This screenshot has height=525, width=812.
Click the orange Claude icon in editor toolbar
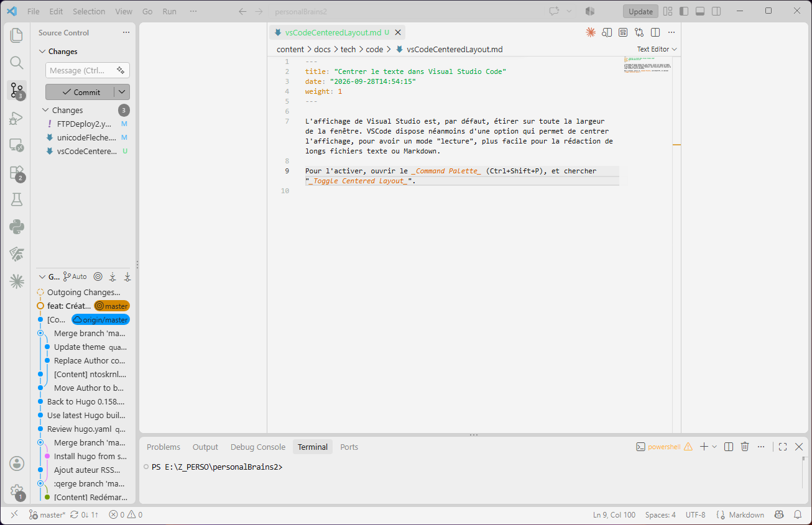pyautogui.click(x=591, y=32)
